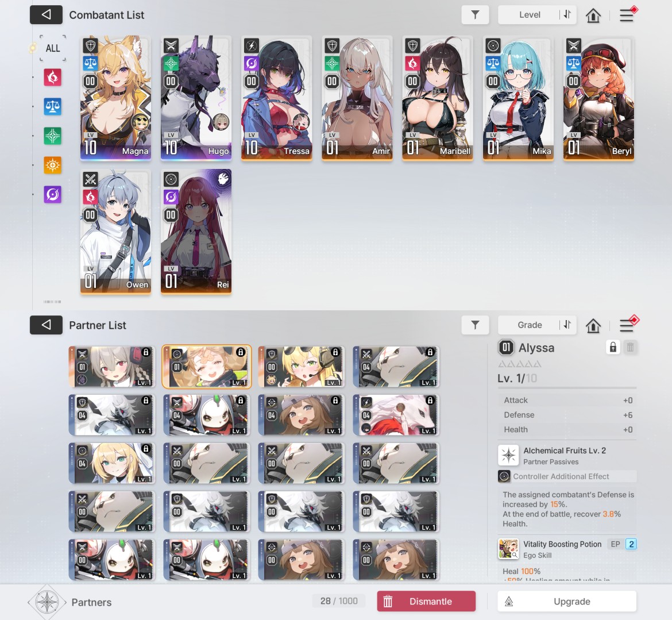672x620 pixels.
Task: Go back from the Partner List
Action: [46, 325]
